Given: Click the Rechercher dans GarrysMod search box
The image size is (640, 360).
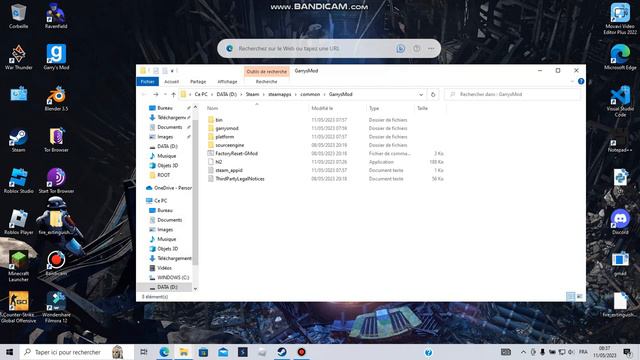Looking at the screenshot, I should (x=512, y=94).
